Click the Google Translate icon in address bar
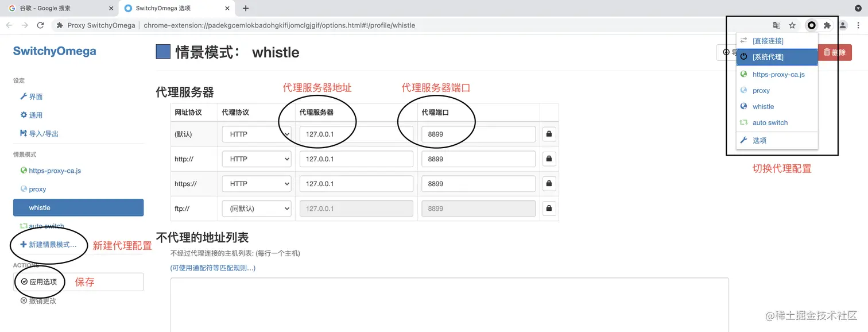The image size is (868, 332). click(x=777, y=25)
